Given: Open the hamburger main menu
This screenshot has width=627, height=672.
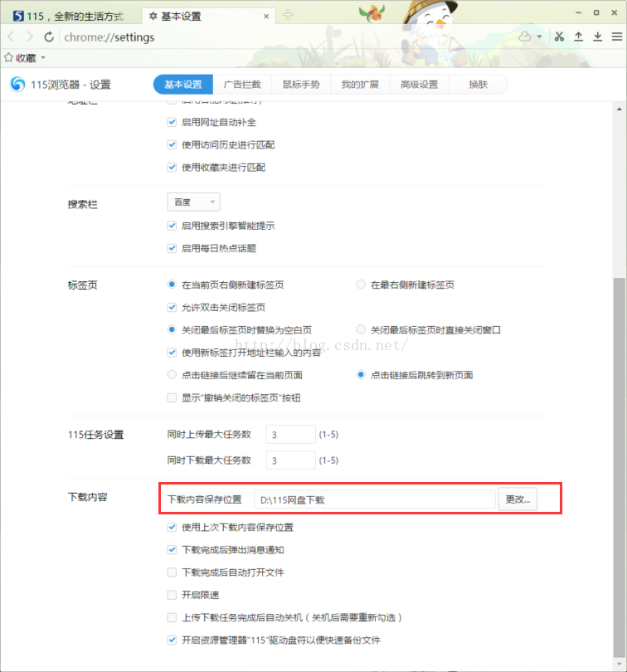Looking at the screenshot, I should [x=617, y=37].
